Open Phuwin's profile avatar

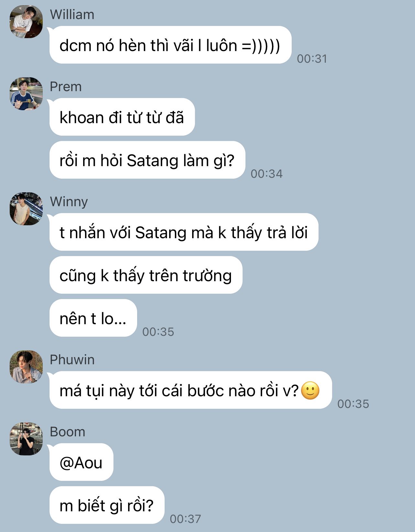tap(26, 367)
